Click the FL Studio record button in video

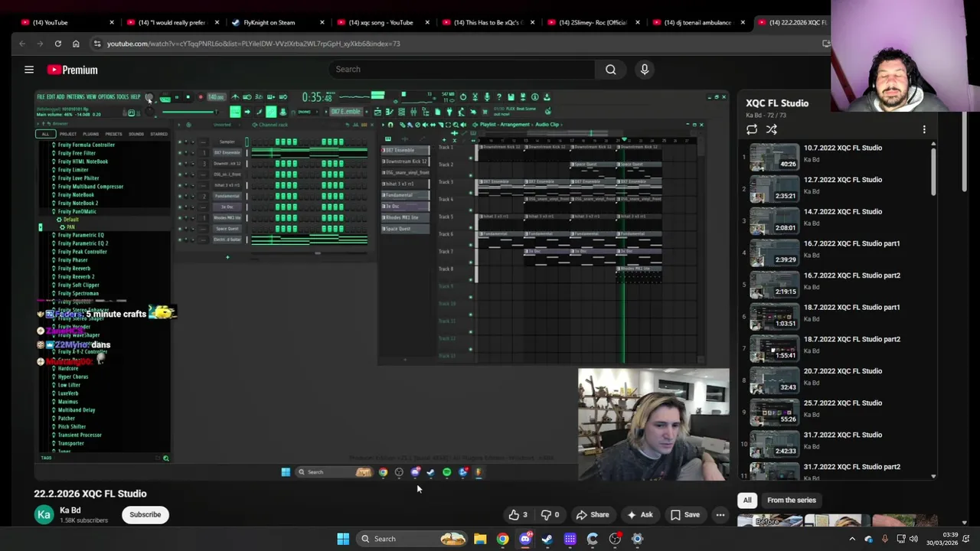[201, 97]
